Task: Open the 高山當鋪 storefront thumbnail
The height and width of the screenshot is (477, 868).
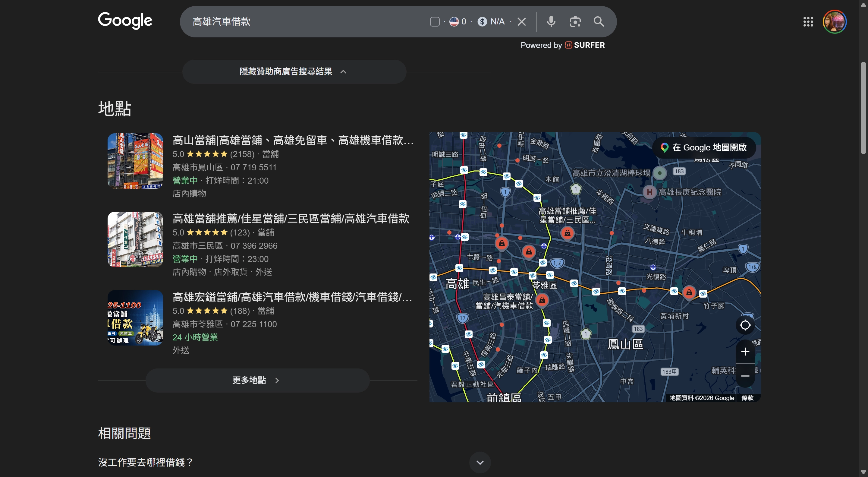Action: pyautogui.click(x=135, y=160)
